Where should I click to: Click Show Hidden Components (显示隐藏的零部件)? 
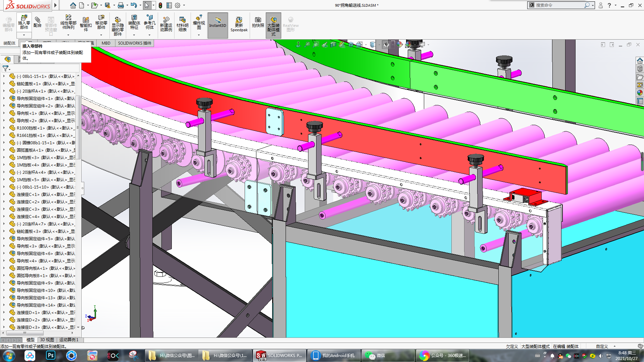(117, 26)
